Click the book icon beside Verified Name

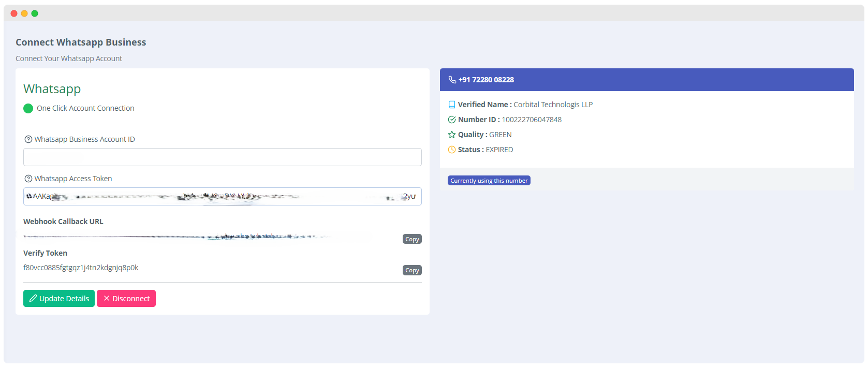[452, 105]
